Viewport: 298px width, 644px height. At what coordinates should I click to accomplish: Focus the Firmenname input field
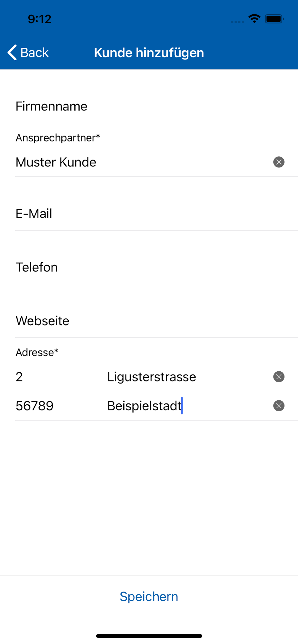(x=140, y=106)
